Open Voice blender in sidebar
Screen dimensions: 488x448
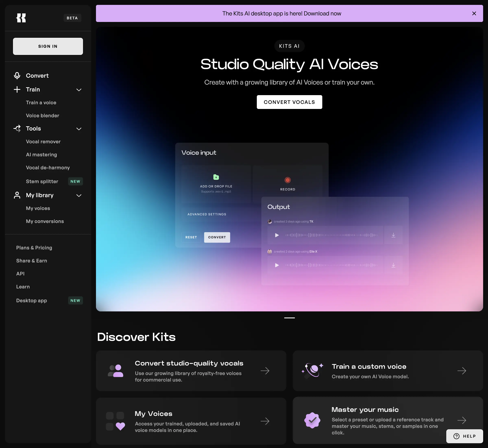point(42,116)
